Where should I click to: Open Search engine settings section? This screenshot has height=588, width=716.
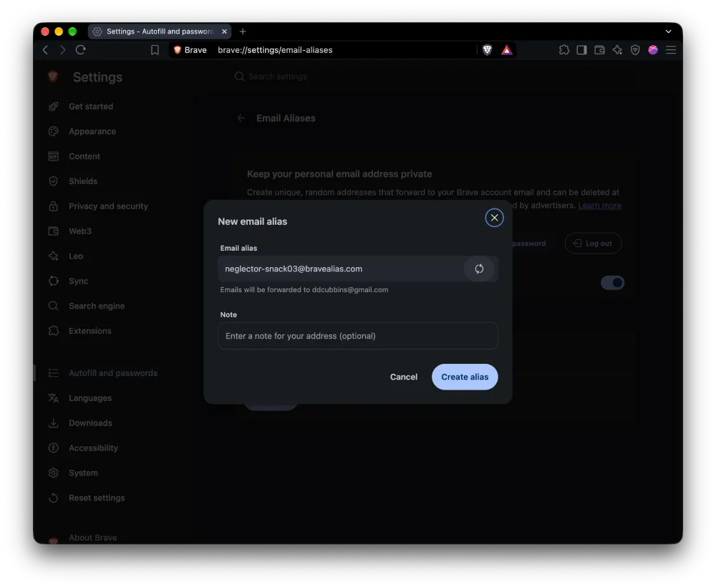click(97, 306)
